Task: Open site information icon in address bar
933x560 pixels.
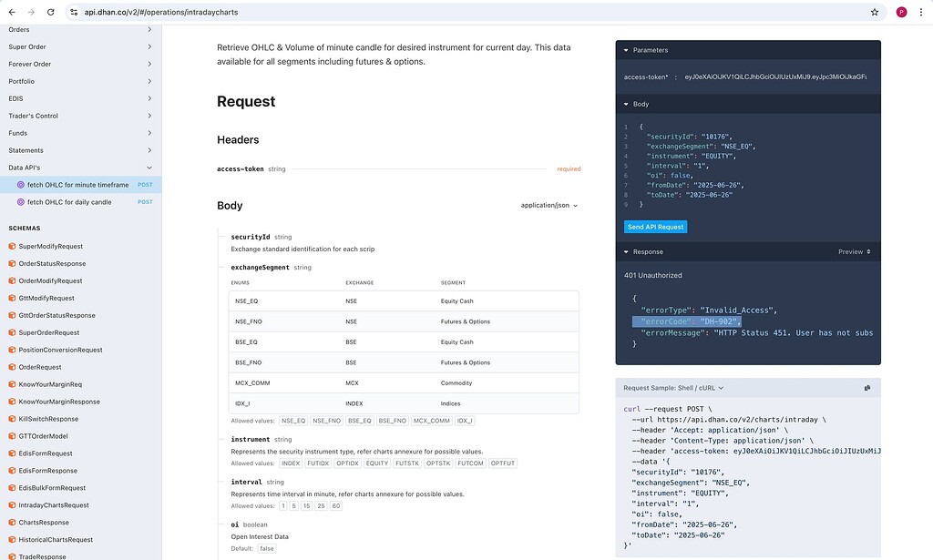Action: 74,12
